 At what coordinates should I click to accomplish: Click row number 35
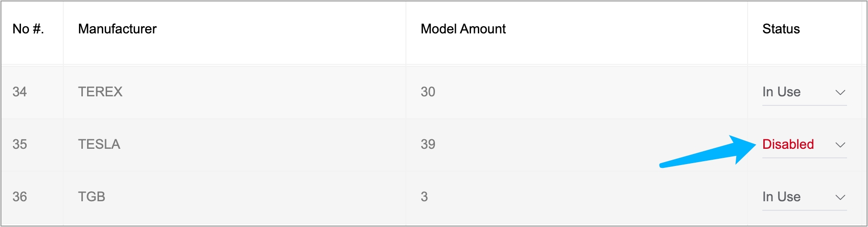coord(20,144)
